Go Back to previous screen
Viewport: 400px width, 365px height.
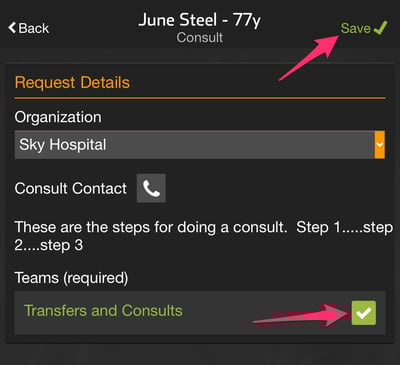pyautogui.click(x=29, y=28)
